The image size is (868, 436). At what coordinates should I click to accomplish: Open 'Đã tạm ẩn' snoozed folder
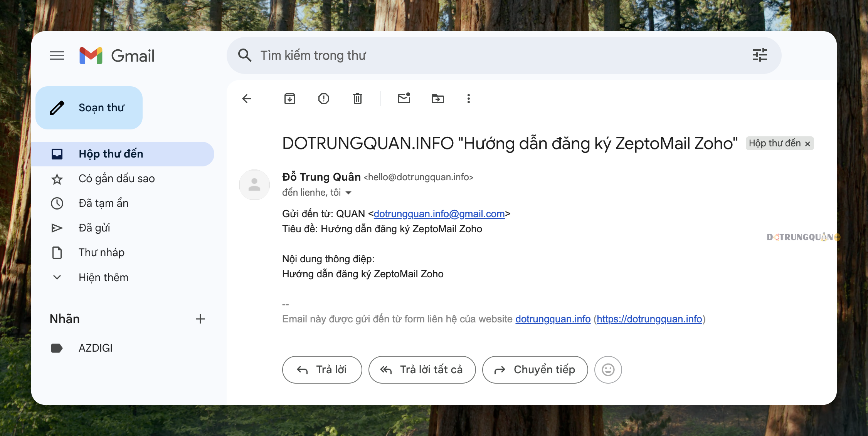[x=123, y=203]
